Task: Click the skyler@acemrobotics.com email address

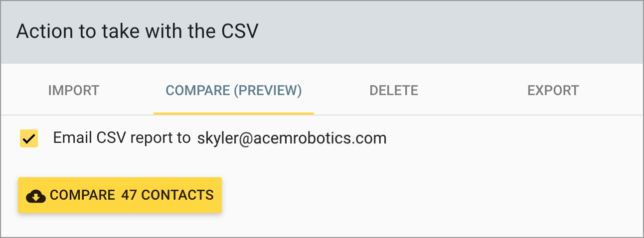Action: [x=292, y=138]
